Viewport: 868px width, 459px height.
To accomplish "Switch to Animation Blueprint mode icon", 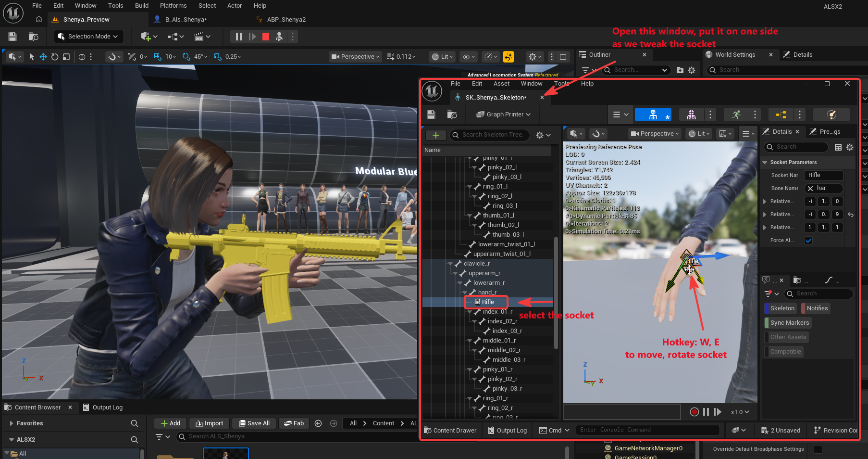I will pos(781,115).
